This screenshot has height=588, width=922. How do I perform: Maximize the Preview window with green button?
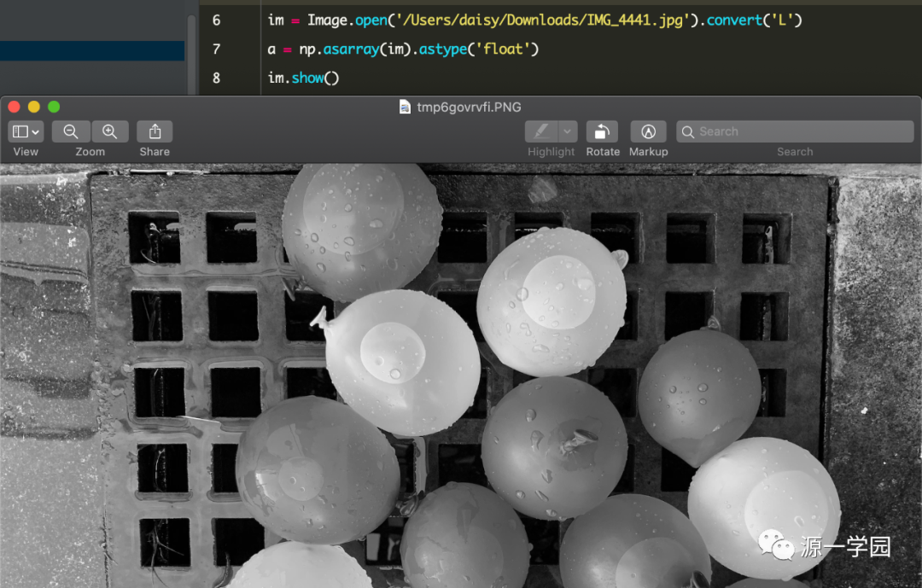pos(54,107)
